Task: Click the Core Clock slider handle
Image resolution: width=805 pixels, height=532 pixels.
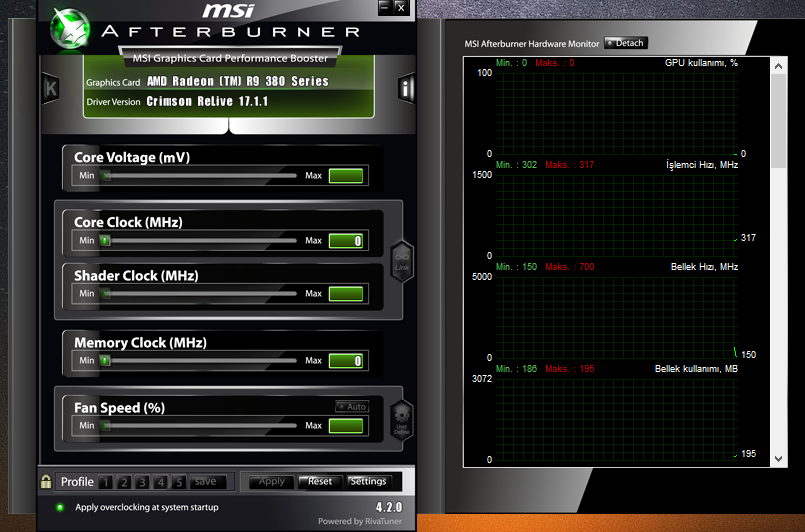Action: [105, 240]
